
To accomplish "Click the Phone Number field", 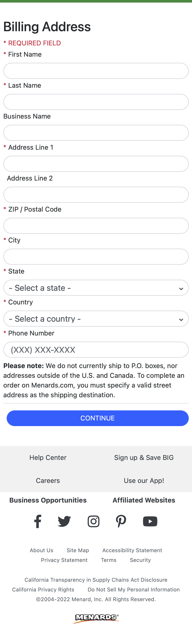I will point(96,349).
